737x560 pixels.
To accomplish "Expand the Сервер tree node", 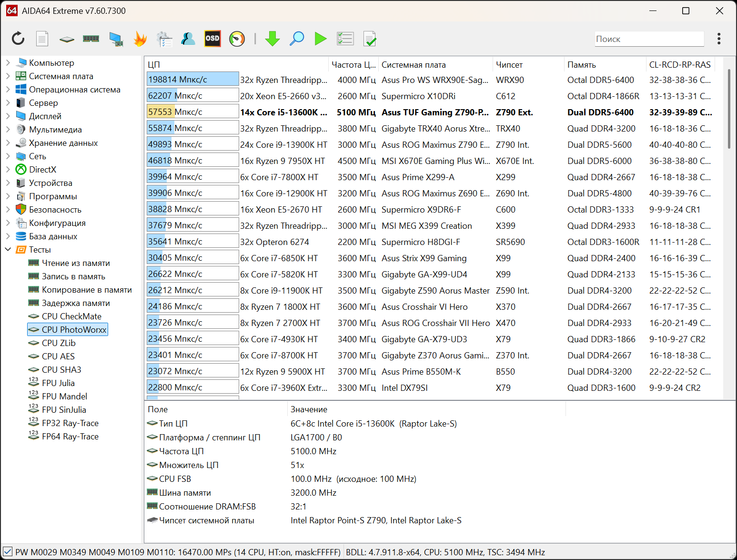I will tap(8, 102).
